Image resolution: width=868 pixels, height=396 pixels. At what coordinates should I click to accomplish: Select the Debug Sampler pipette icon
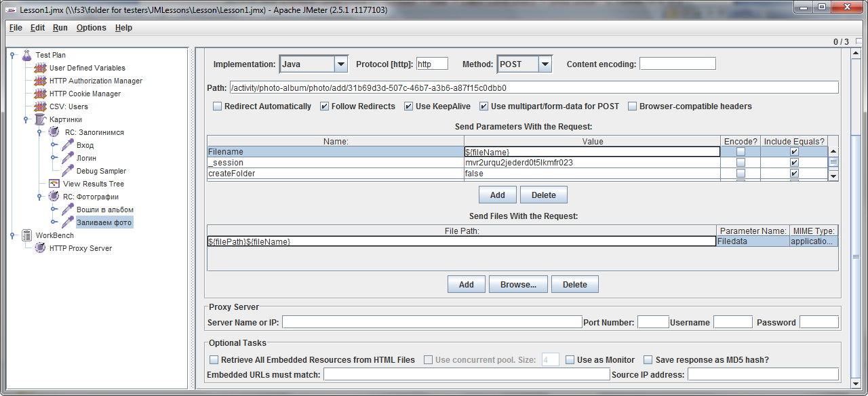(x=68, y=171)
